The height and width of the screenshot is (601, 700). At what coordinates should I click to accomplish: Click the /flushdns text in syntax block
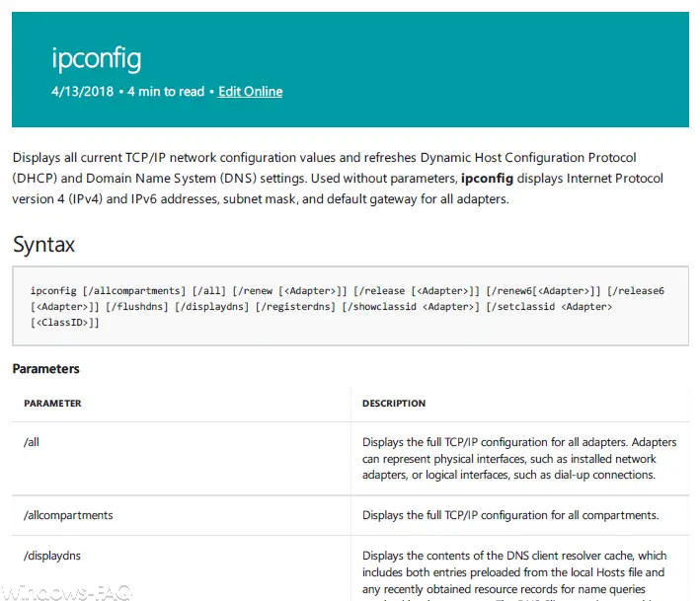137,307
